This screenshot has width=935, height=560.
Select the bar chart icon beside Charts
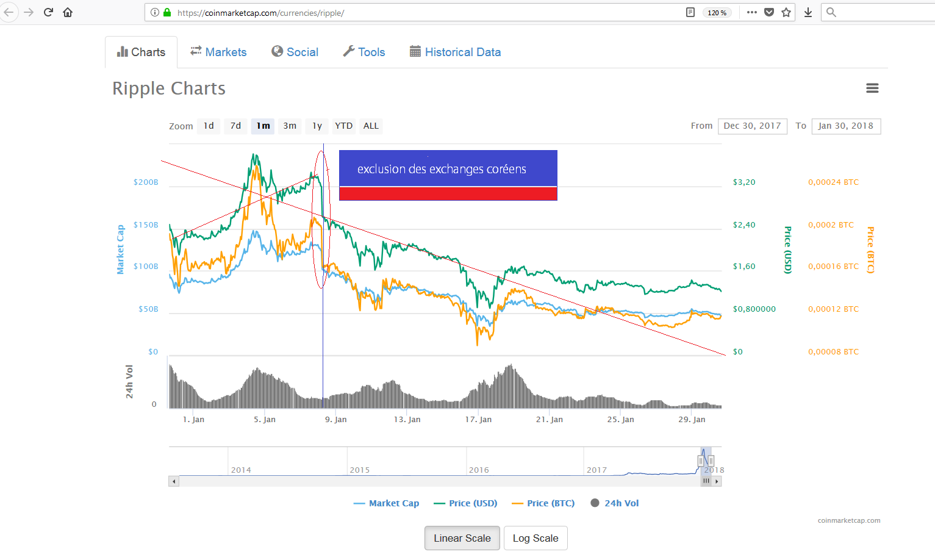(122, 52)
